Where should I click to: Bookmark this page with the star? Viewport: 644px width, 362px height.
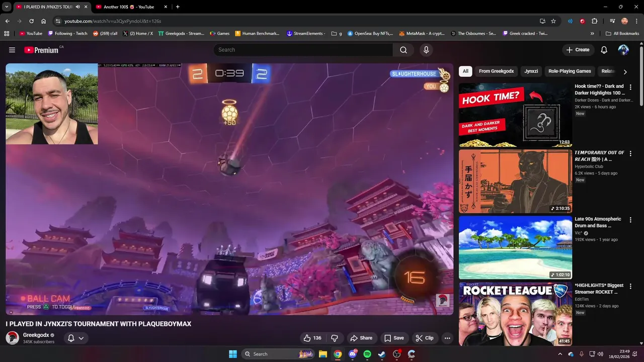point(553,21)
